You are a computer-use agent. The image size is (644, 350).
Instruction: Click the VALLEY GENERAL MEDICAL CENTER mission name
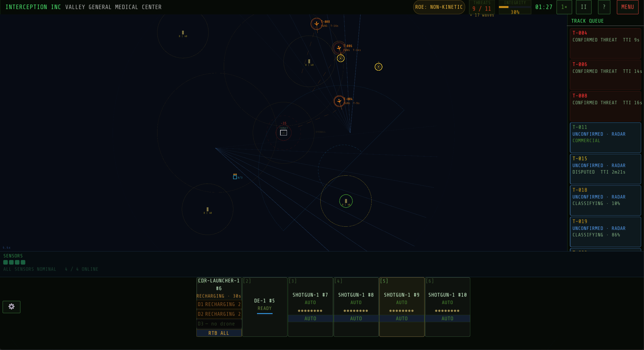113,7
